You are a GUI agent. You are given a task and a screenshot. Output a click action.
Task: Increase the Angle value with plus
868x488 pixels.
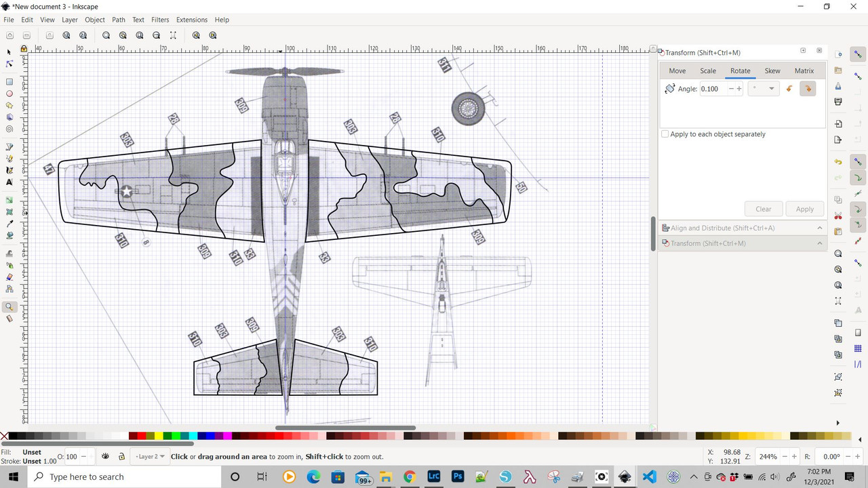739,89
